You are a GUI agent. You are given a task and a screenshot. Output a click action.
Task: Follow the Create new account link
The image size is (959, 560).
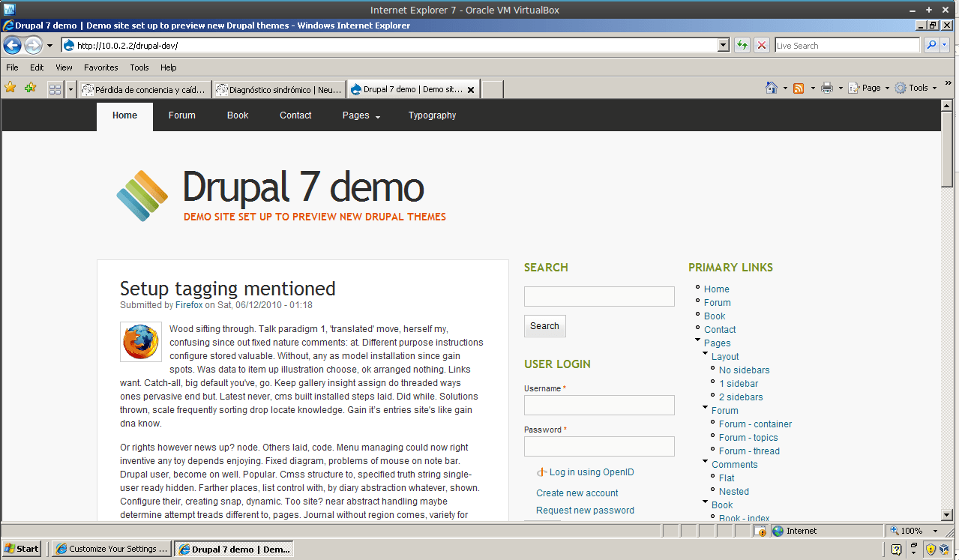(576, 493)
